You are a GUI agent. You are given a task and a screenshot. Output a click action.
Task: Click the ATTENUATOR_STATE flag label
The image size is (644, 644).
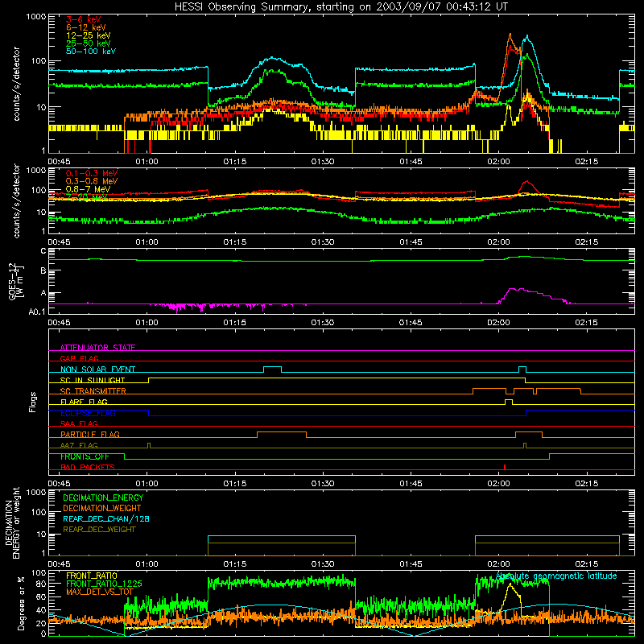pos(97,348)
